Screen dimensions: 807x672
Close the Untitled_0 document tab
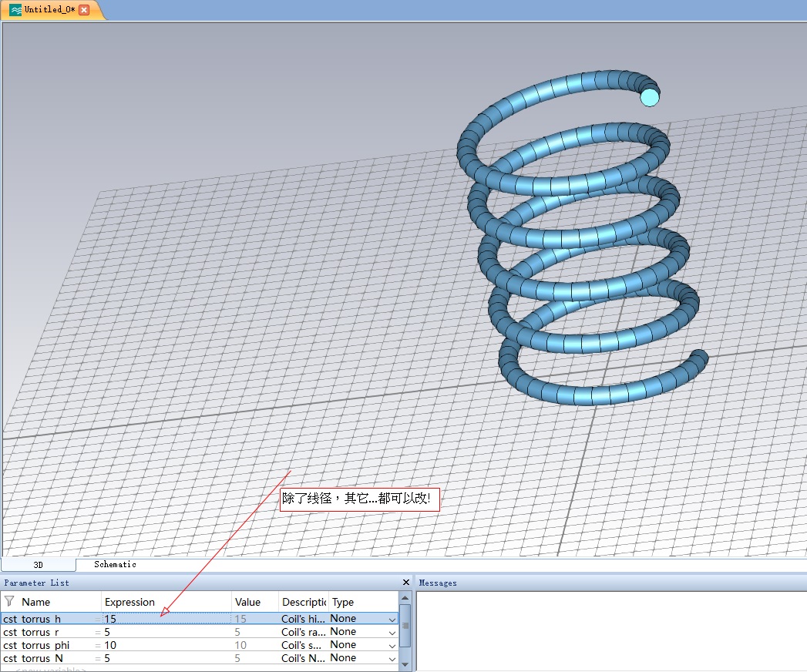tap(84, 9)
